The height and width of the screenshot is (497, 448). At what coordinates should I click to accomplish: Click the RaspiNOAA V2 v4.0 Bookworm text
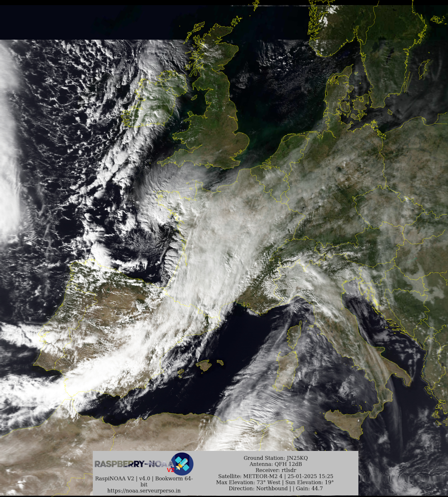tap(144, 479)
